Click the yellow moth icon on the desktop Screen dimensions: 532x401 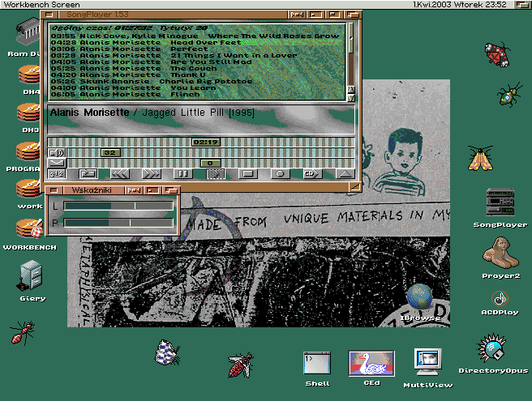coord(480,158)
